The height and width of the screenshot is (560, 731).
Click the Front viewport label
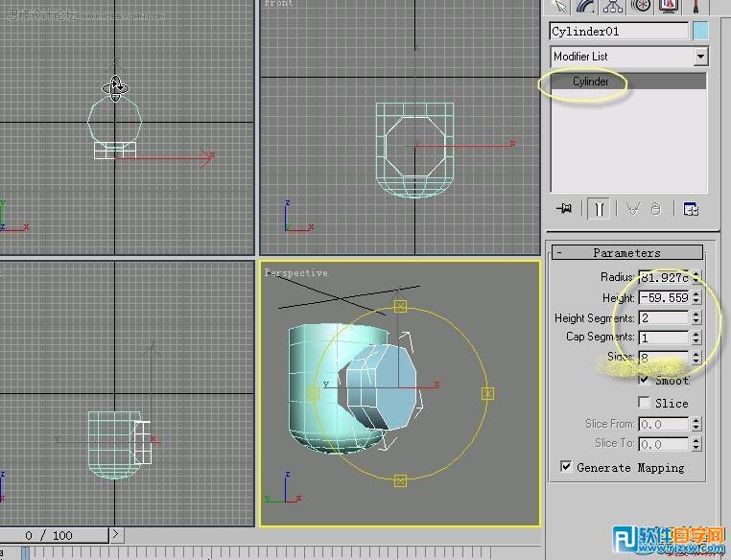[x=278, y=3]
